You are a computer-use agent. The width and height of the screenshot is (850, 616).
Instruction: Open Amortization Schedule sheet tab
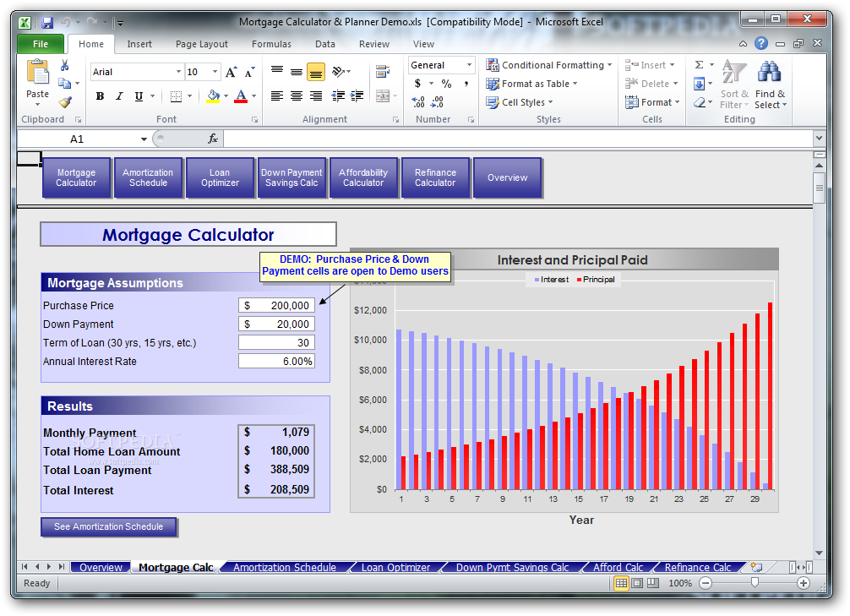pos(285,567)
